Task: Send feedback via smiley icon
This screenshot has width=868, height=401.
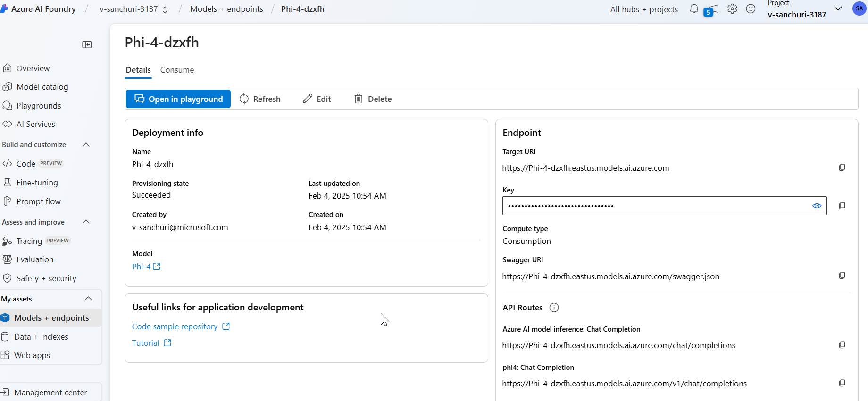Action: coord(751,9)
